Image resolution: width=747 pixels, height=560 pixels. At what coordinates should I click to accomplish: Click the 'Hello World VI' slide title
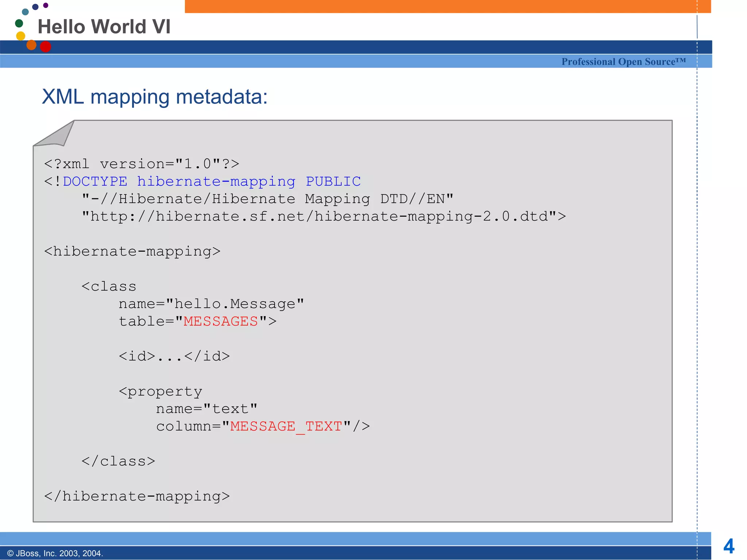pyautogui.click(x=104, y=27)
